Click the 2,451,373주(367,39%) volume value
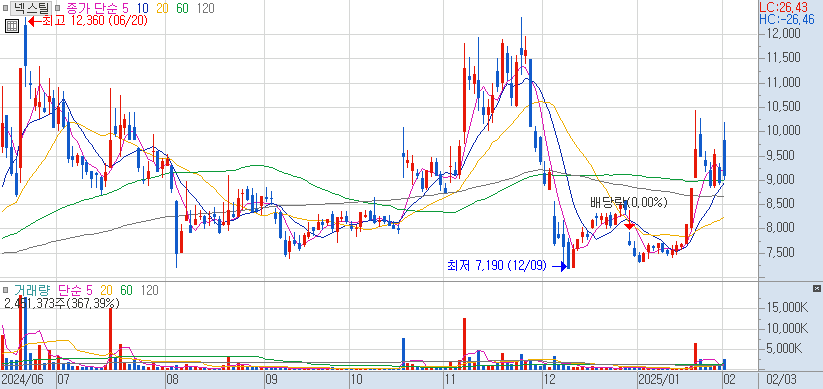The image size is (823, 389). (x=62, y=303)
